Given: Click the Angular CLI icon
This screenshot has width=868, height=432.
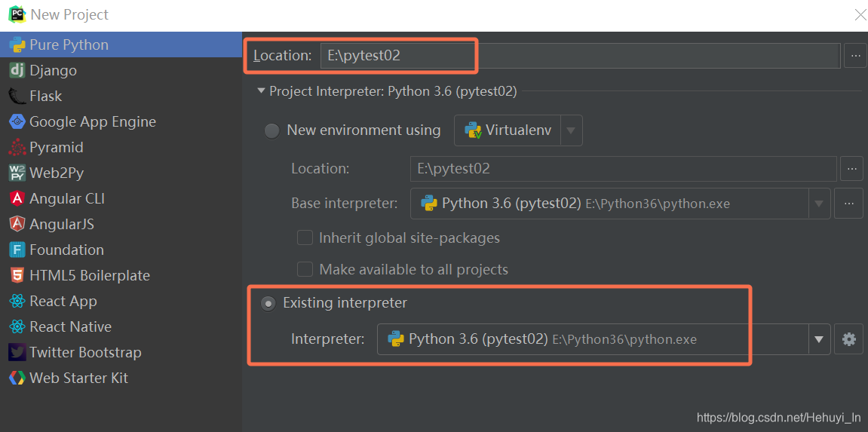Looking at the screenshot, I should [17, 198].
